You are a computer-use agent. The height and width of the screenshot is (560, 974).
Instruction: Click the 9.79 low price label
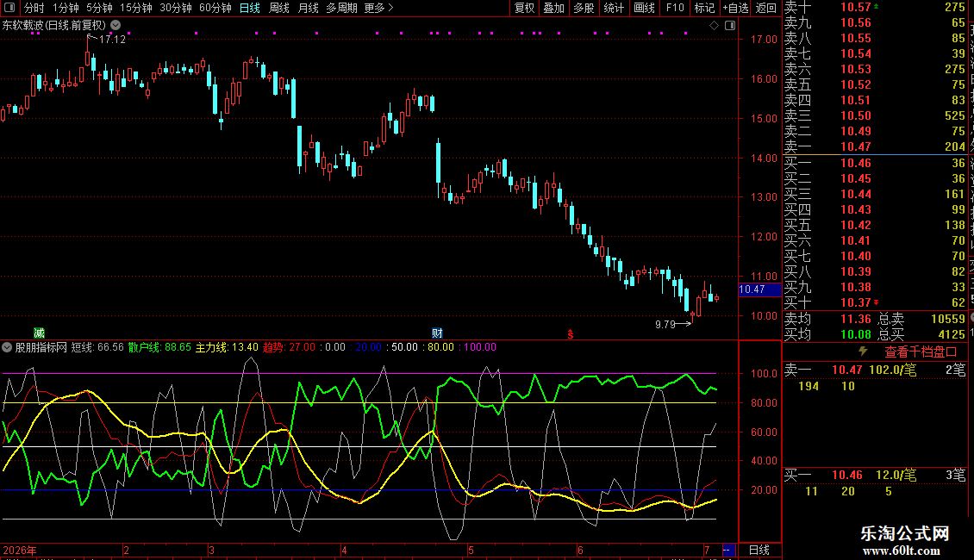click(x=665, y=324)
